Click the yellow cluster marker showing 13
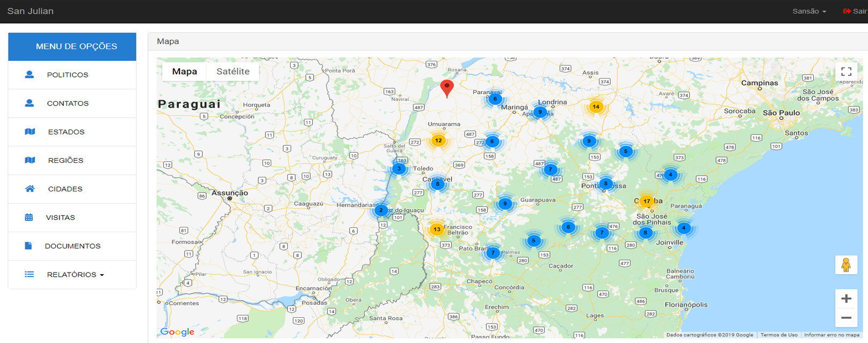The image size is (868, 343). pos(437,229)
